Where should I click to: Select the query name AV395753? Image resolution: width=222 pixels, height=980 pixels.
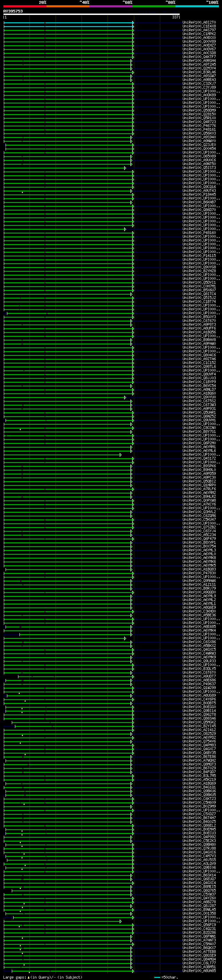click(13, 11)
